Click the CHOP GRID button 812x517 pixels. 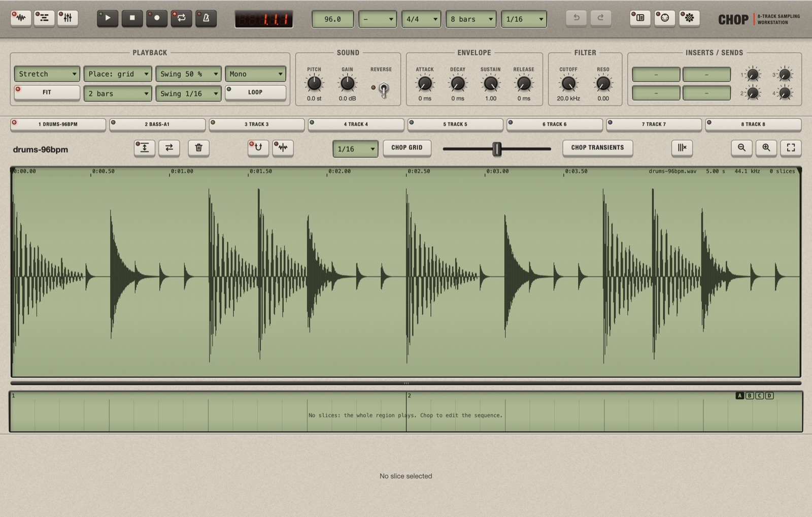pyautogui.click(x=407, y=148)
